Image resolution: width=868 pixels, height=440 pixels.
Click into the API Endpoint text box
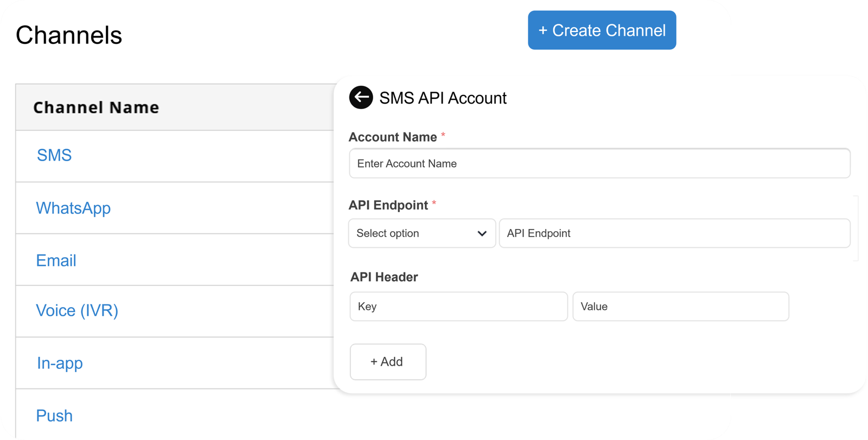point(674,233)
